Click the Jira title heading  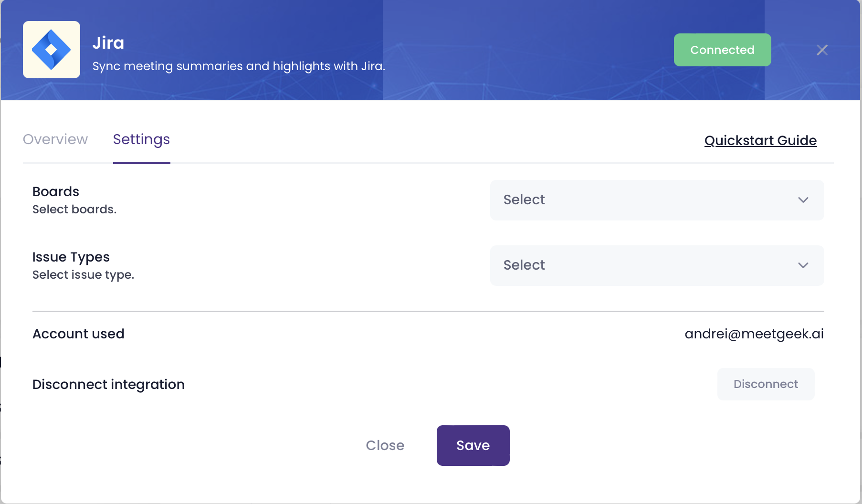click(x=108, y=43)
